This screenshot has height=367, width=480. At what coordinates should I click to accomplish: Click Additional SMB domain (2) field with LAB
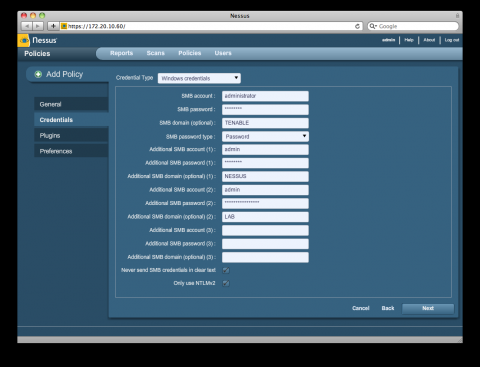point(265,217)
